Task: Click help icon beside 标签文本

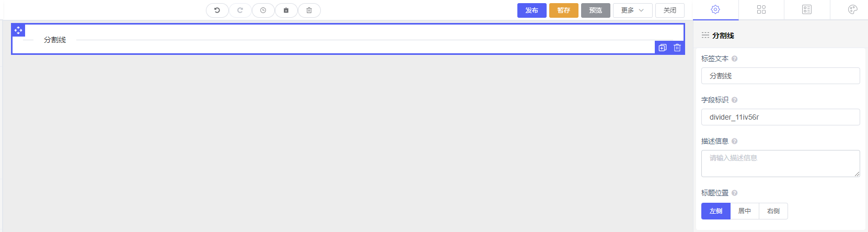Action: 734,59
